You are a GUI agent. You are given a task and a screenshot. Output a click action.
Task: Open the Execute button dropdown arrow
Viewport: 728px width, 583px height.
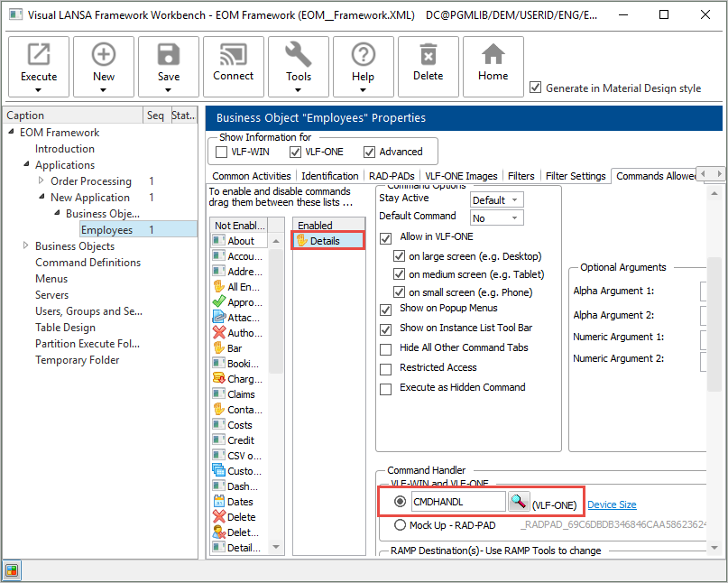(39, 90)
